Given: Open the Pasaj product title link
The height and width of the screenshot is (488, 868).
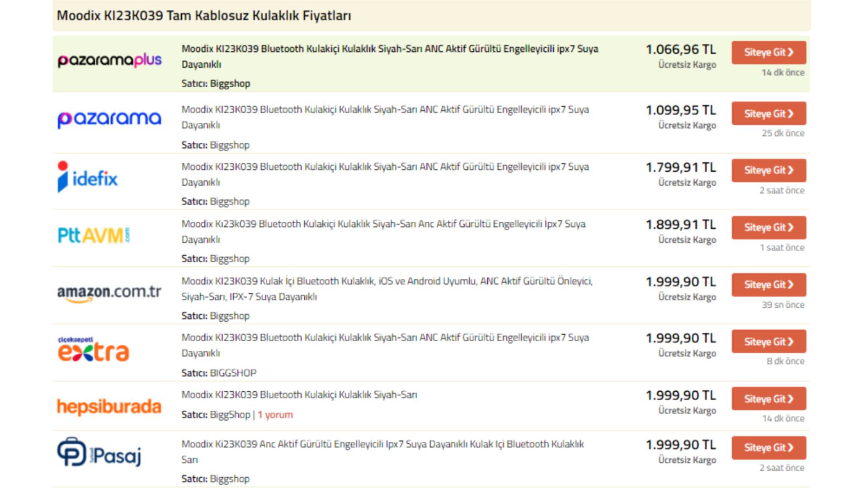Looking at the screenshot, I should coord(383,452).
